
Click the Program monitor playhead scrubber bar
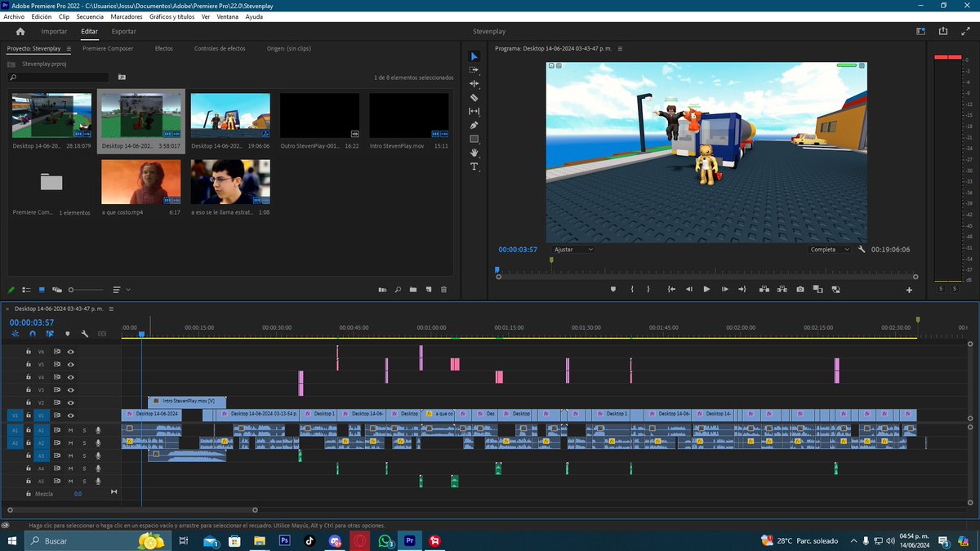click(x=705, y=270)
